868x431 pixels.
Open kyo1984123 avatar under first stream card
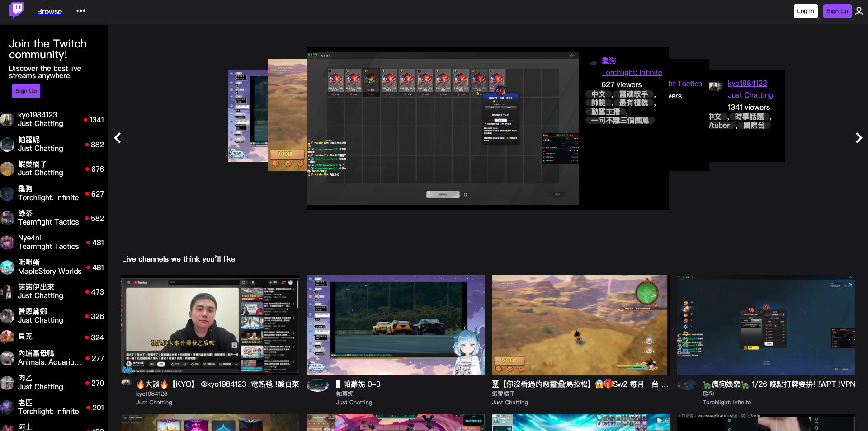tap(127, 383)
